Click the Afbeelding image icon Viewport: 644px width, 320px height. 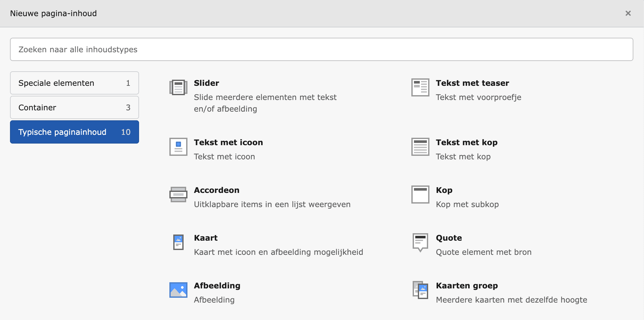tap(178, 290)
